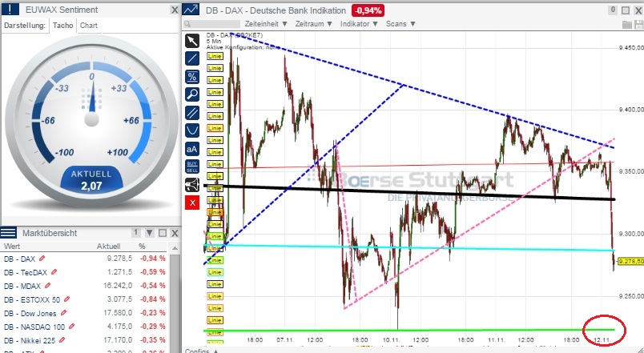
Task: Close the EUWAX Sentiment panel
Action: tap(175, 10)
